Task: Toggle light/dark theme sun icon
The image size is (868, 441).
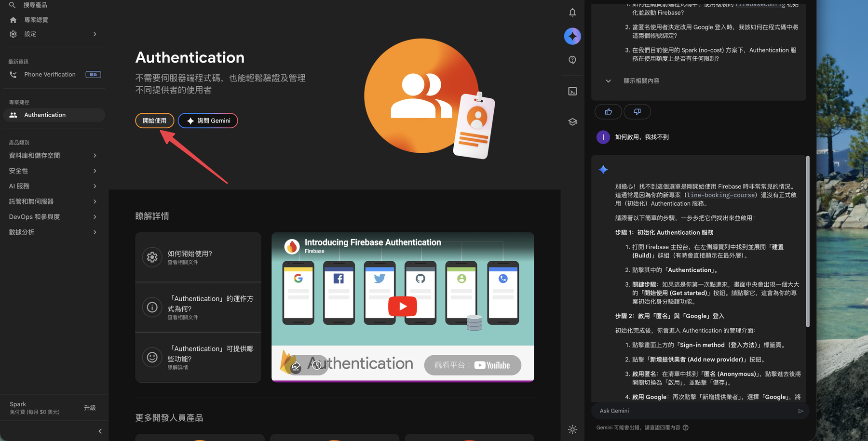Action: pyautogui.click(x=572, y=429)
